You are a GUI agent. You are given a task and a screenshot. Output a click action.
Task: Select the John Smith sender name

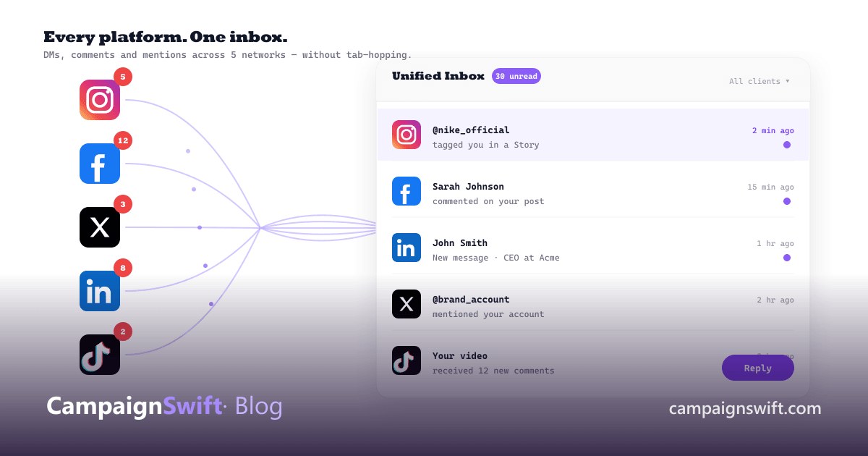tap(460, 243)
